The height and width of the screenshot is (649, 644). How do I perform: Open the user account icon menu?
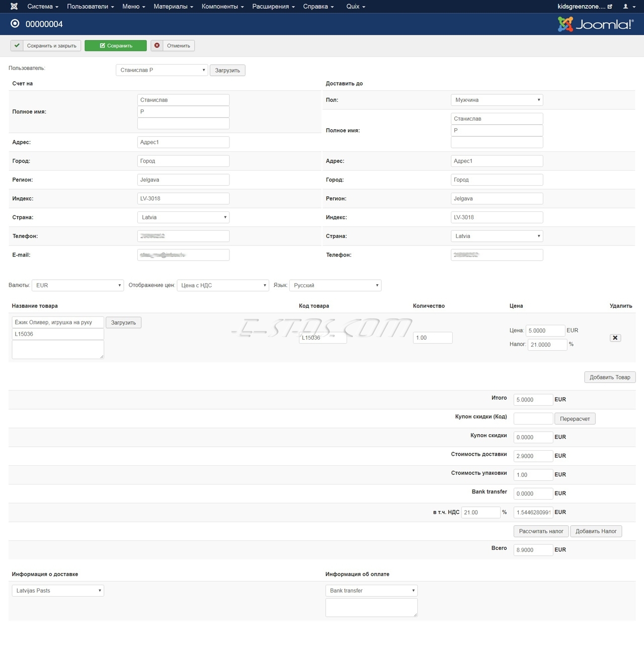point(629,7)
